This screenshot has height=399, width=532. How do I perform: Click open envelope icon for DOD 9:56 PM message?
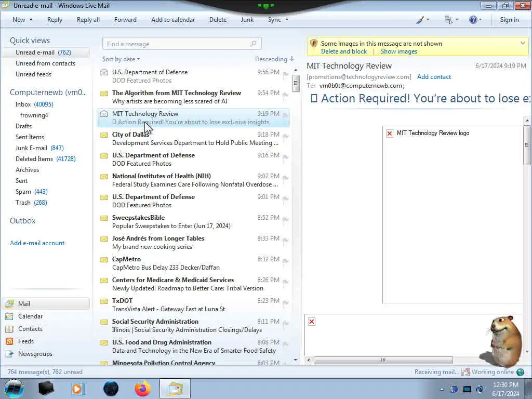click(x=104, y=72)
